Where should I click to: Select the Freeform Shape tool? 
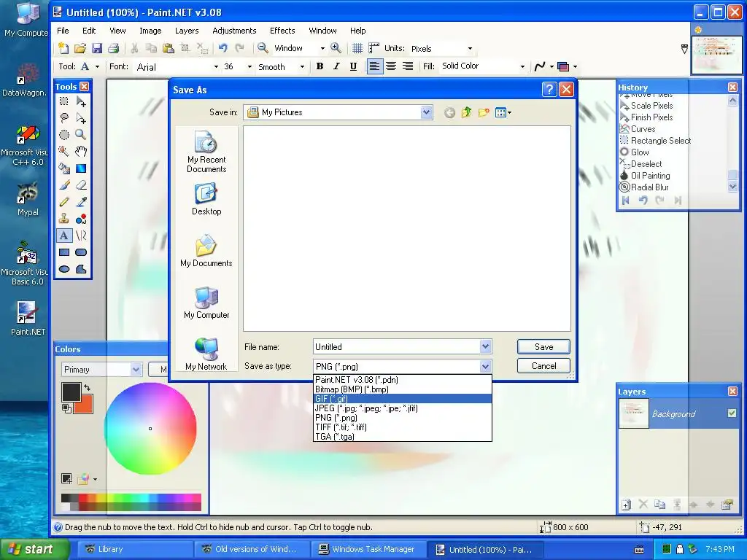click(81, 269)
